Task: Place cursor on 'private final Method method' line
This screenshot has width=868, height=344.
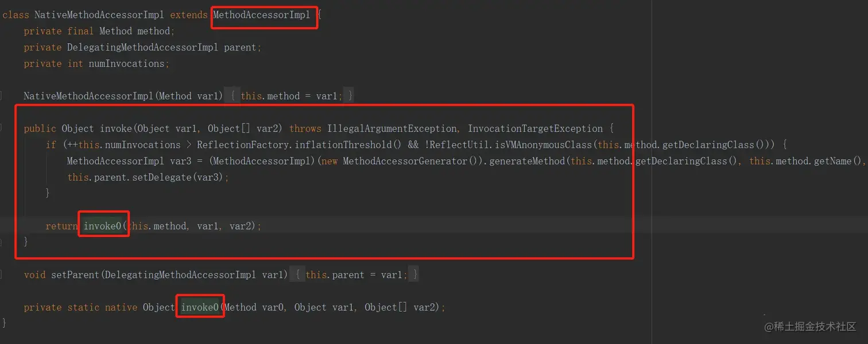Action: click(x=99, y=31)
